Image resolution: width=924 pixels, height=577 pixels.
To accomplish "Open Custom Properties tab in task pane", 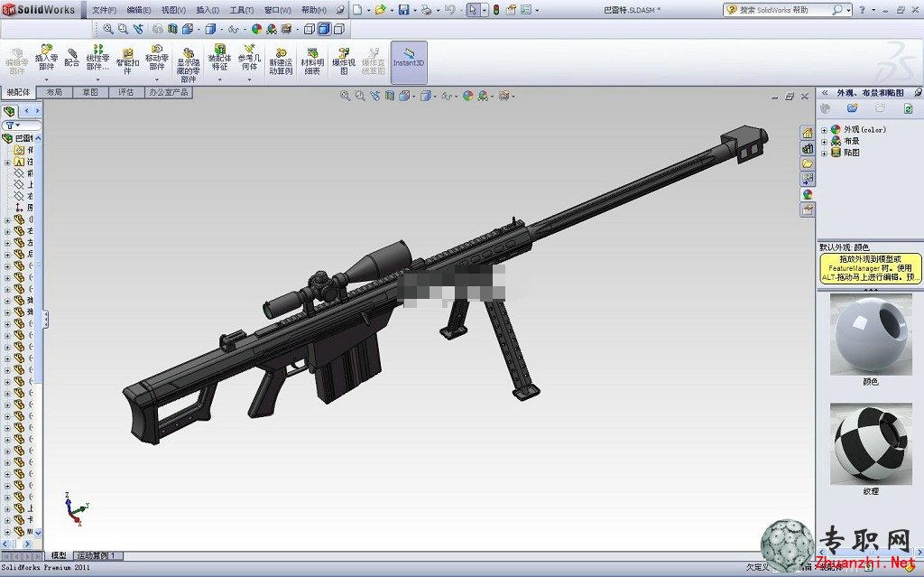I will coord(808,209).
